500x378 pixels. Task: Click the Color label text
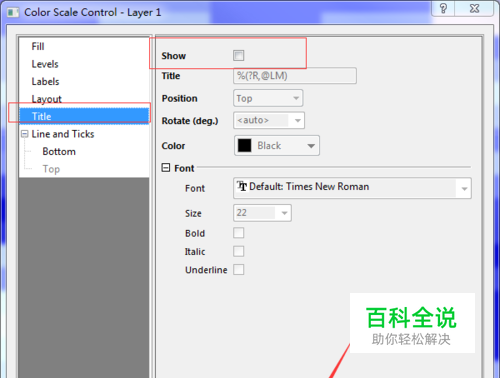(173, 146)
